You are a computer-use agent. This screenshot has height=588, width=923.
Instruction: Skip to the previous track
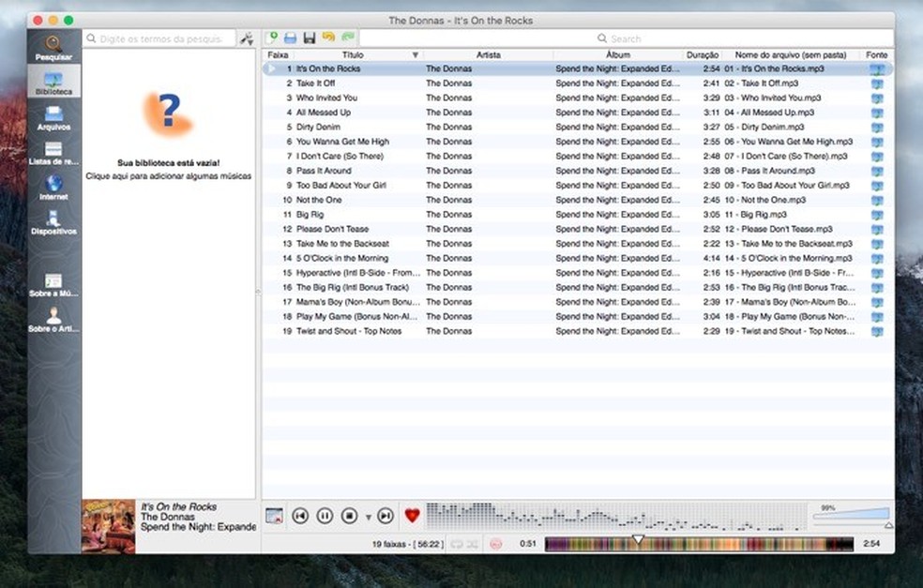(x=300, y=516)
